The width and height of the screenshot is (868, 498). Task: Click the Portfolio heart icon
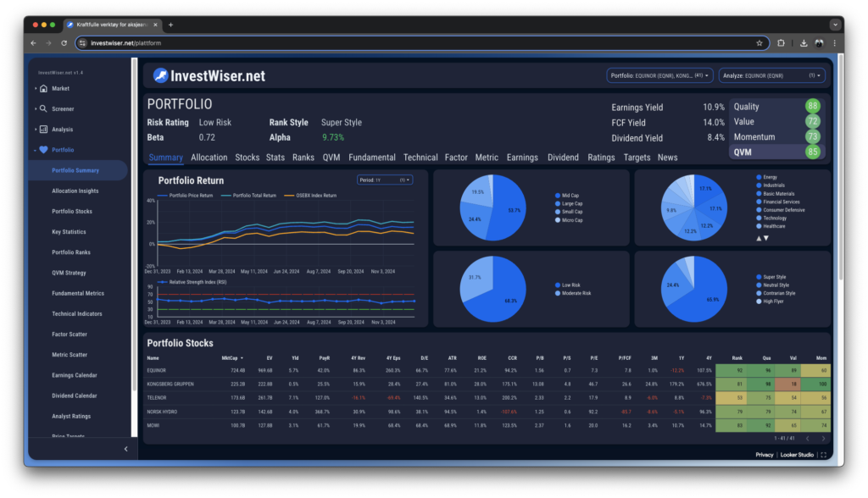(44, 150)
